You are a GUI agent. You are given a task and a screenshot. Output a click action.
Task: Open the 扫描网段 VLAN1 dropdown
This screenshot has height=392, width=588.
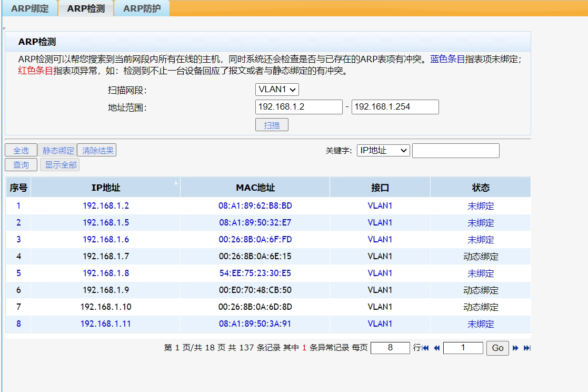277,90
